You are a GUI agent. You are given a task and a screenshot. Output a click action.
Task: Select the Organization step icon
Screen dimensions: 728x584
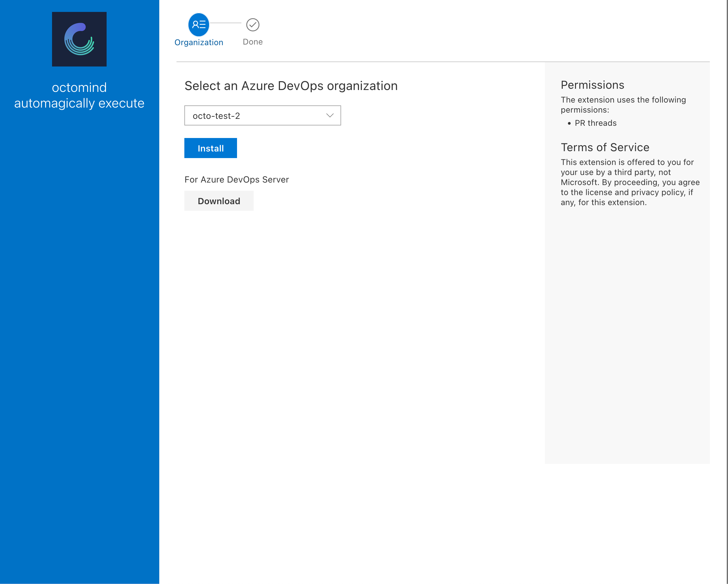coord(198,25)
